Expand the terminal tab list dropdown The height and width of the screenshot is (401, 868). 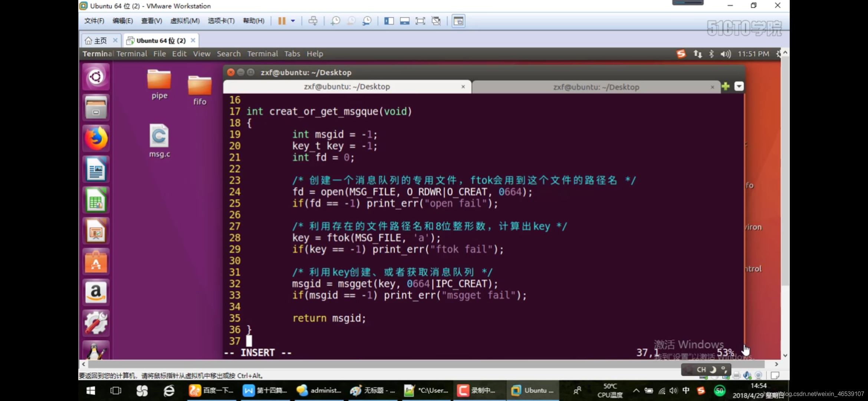pyautogui.click(x=739, y=87)
